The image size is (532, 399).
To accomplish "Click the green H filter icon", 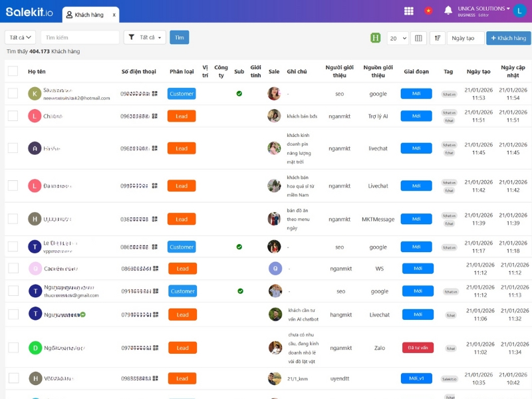I will (375, 39).
